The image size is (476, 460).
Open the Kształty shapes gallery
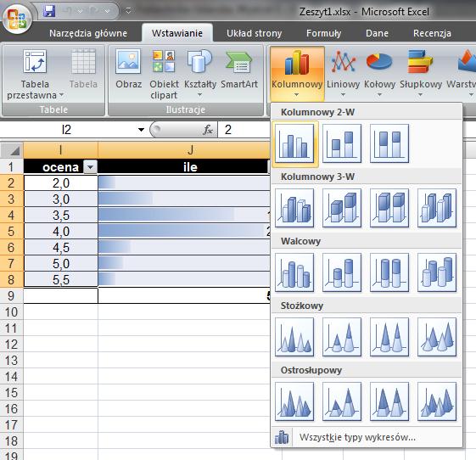coord(199,73)
